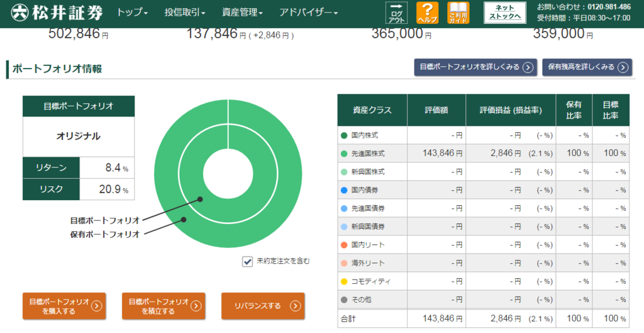Click the リスク 20.9% value
644x333 pixels.
pyautogui.click(x=114, y=189)
